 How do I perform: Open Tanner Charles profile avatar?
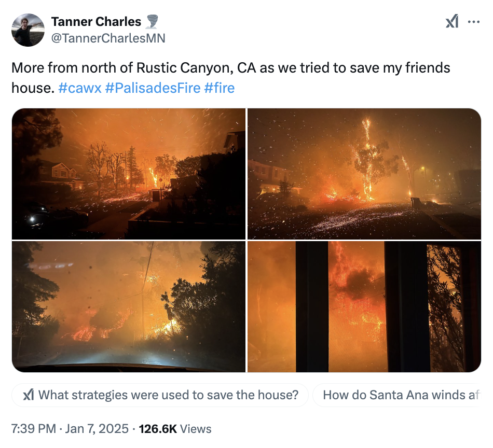(x=28, y=30)
